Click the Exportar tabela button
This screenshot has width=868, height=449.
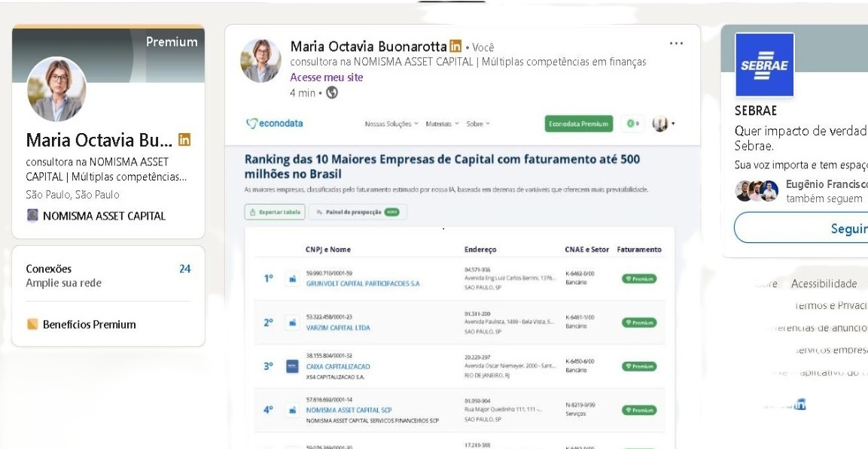coord(274,212)
